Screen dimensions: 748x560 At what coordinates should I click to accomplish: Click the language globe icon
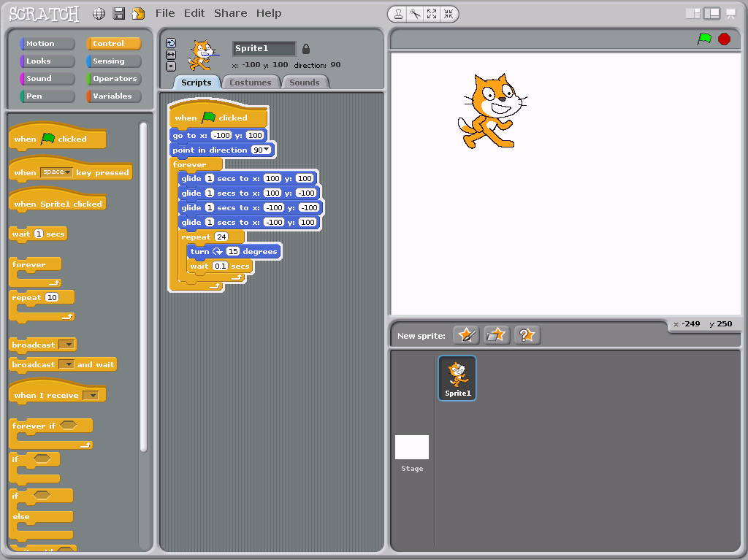pyautogui.click(x=99, y=14)
